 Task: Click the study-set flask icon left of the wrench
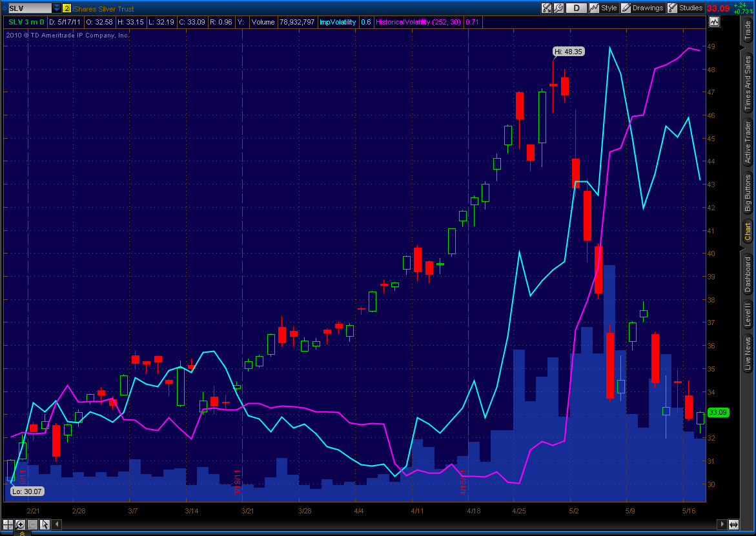pyautogui.click(x=546, y=8)
